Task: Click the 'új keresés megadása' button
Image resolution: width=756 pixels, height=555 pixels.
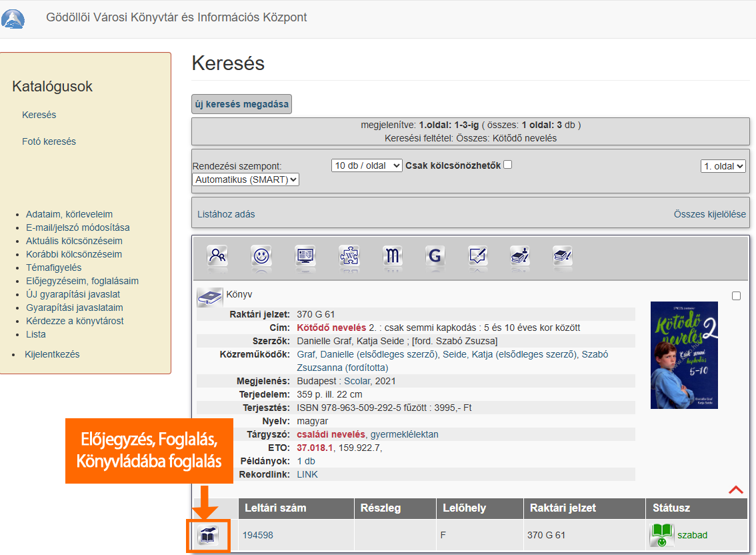Action: 241,104
